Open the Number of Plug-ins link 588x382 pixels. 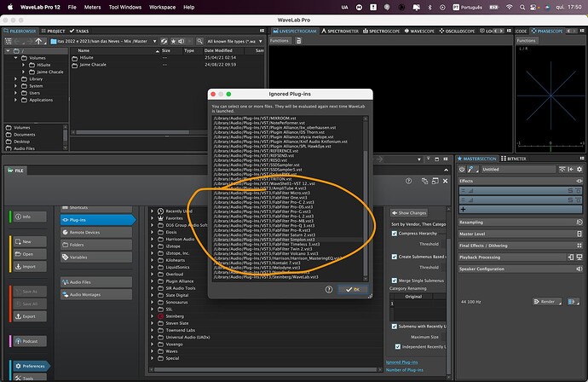(x=404, y=370)
